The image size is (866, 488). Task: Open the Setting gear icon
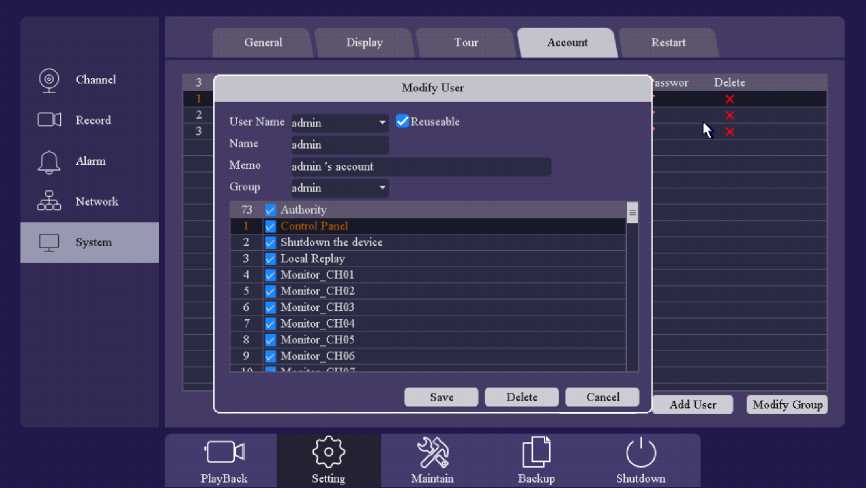328,453
